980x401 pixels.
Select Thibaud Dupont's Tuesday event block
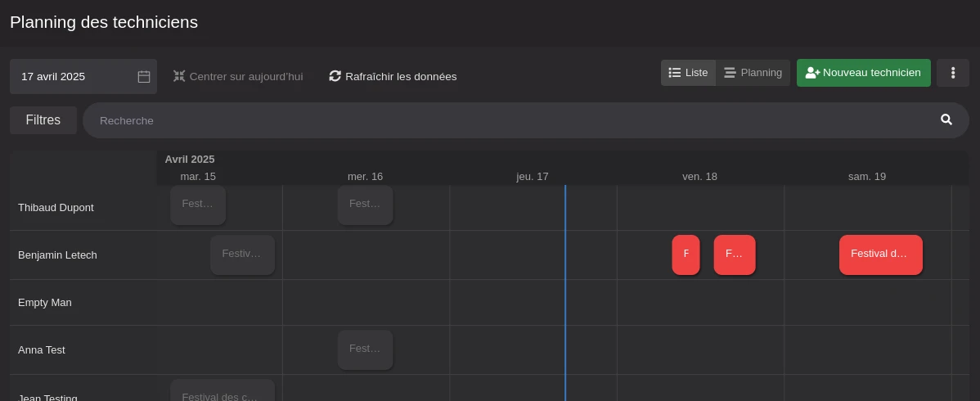pyautogui.click(x=197, y=205)
